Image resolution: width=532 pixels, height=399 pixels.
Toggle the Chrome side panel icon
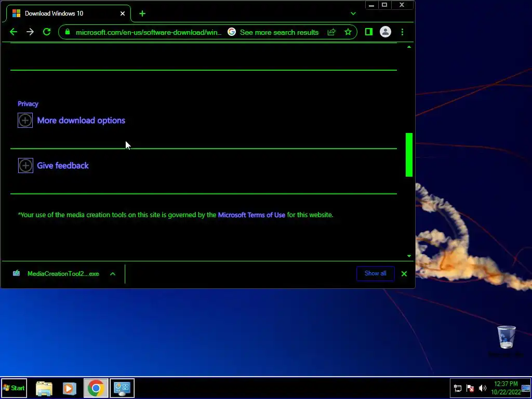[x=369, y=32]
